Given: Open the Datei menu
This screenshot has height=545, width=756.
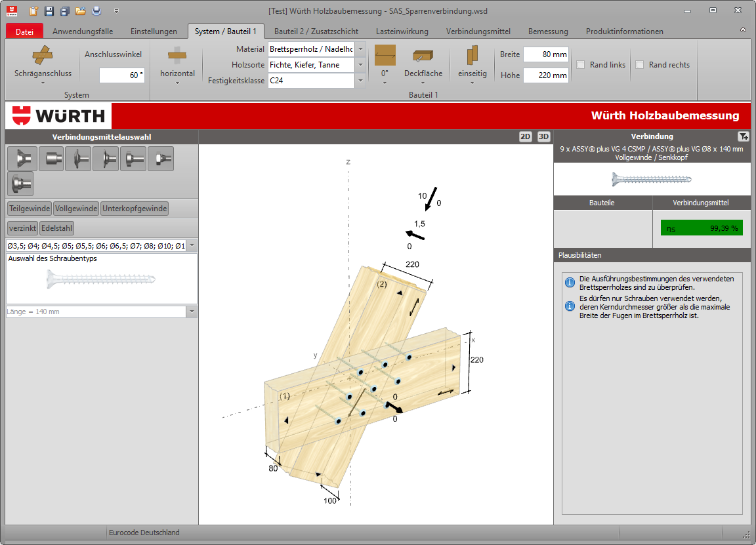Looking at the screenshot, I should coord(24,31).
